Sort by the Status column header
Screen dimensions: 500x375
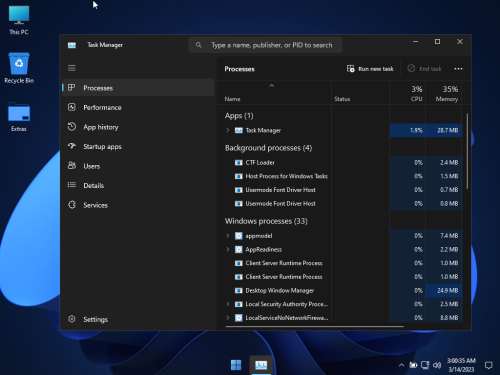360,93
